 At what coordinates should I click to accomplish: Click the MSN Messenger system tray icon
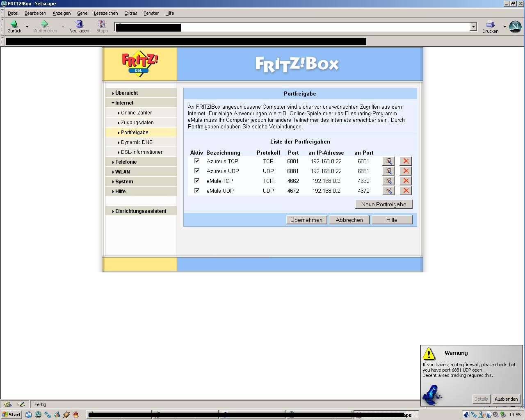[x=482, y=415]
